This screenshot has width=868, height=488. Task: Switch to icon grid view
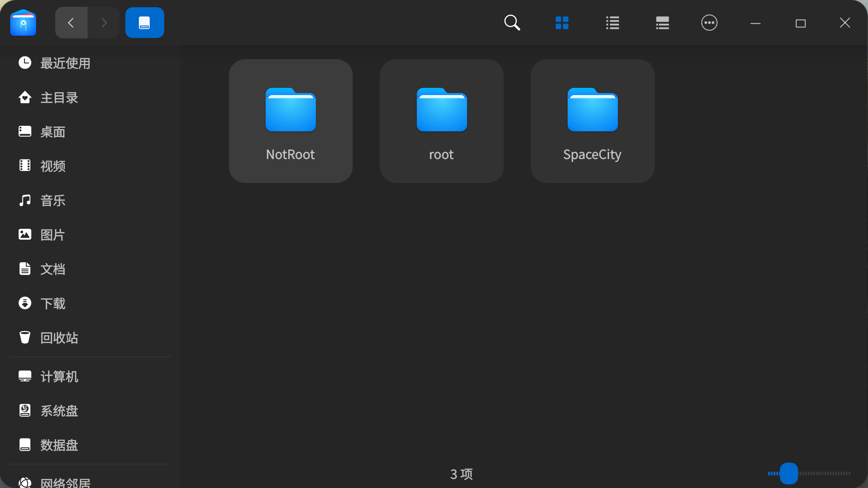point(562,23)
